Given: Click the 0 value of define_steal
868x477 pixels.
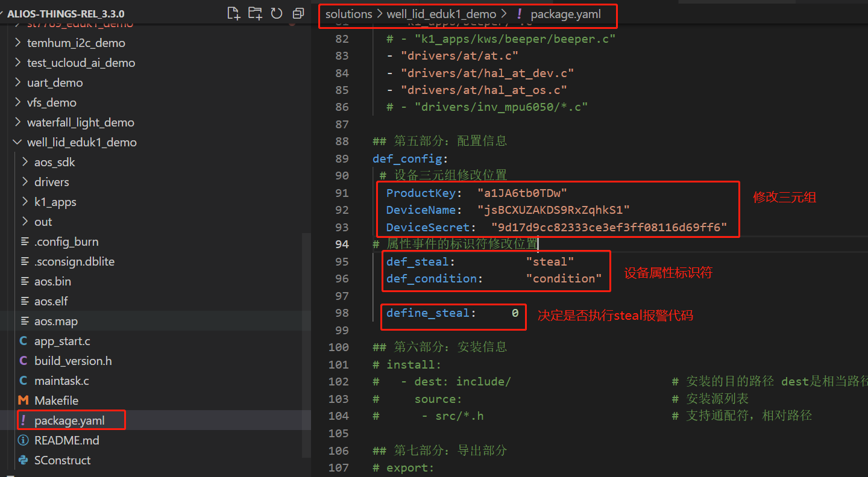Looking at the screenshot, I should pos(515,313).
